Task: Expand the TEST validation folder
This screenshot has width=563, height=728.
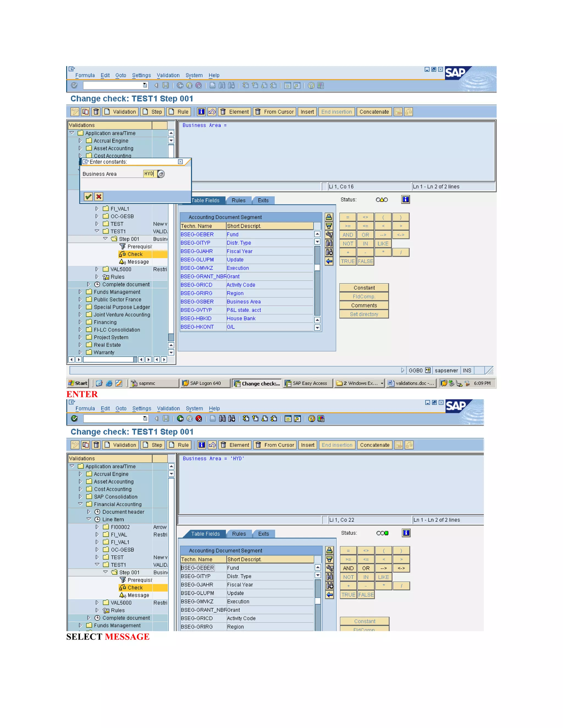Action: click(97, 224)
